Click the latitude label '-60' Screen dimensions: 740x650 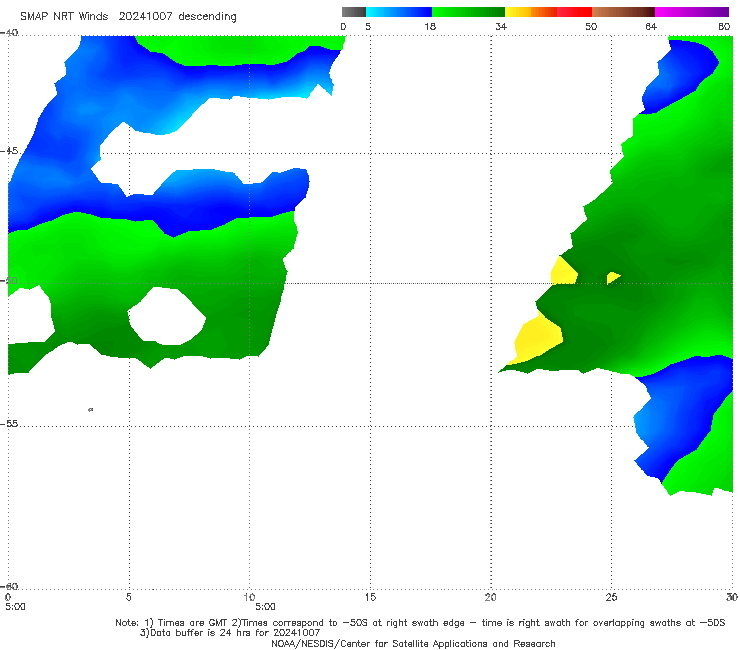[9, 586]
